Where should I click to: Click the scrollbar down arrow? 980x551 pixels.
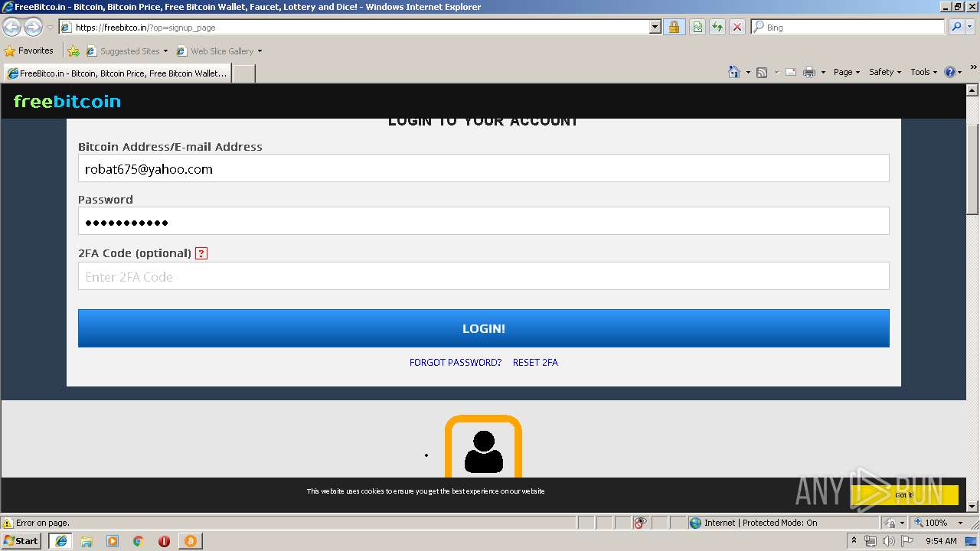click(972, 506)
